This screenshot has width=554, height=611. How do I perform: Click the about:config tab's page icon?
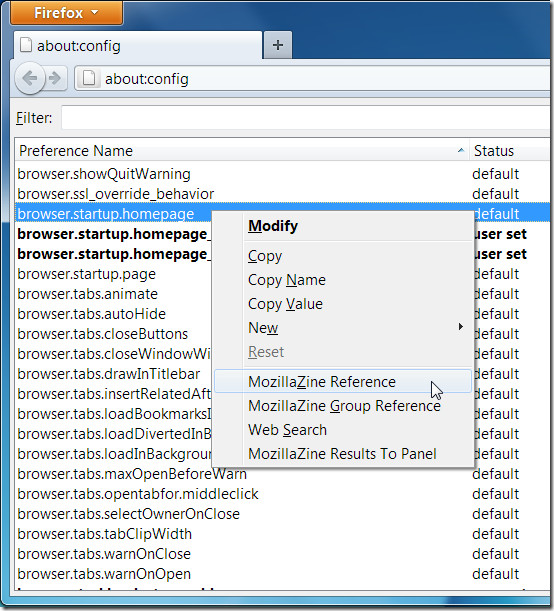click(26, 45)
